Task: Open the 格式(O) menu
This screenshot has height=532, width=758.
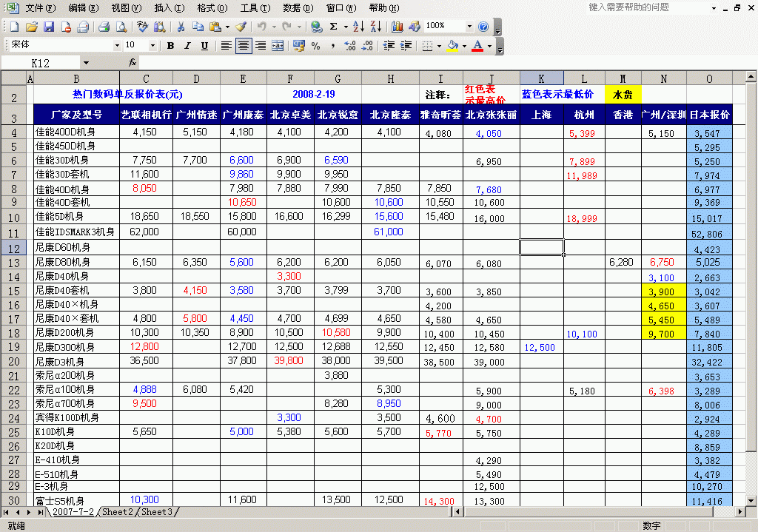Action: (212, 7)
